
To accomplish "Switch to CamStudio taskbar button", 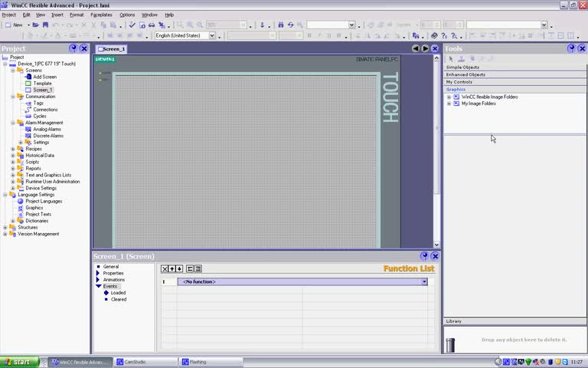I will pyautogui.click(x=145, y=362).
